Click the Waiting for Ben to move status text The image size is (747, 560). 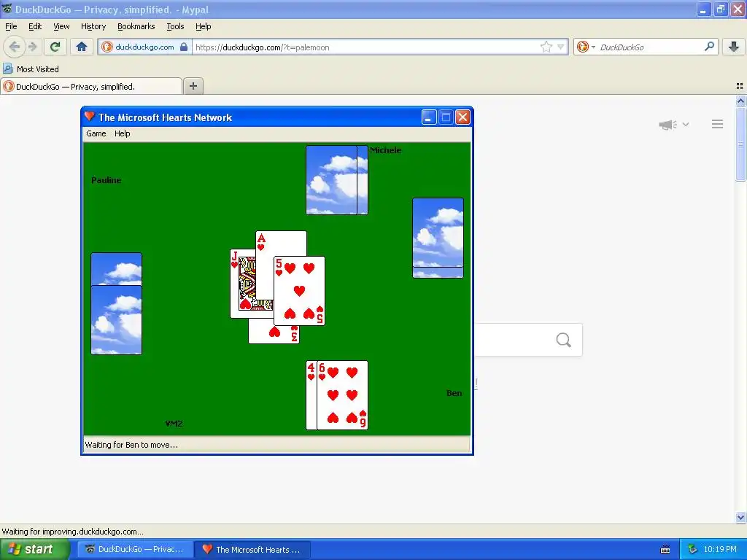coord(131,445)
